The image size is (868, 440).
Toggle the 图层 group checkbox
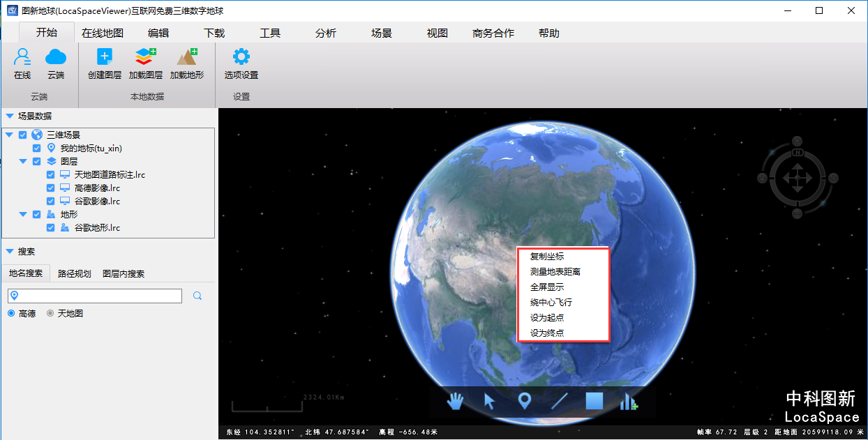37,161
